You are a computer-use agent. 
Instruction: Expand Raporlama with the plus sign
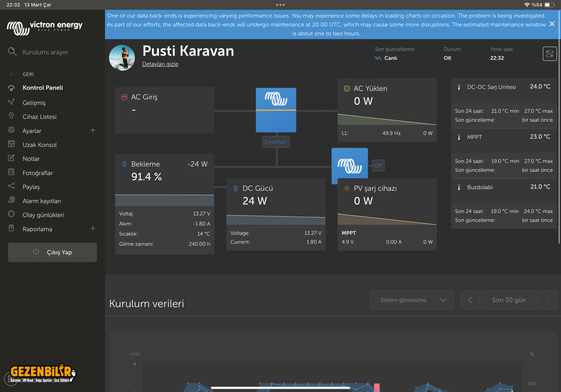tap(93, 229)
